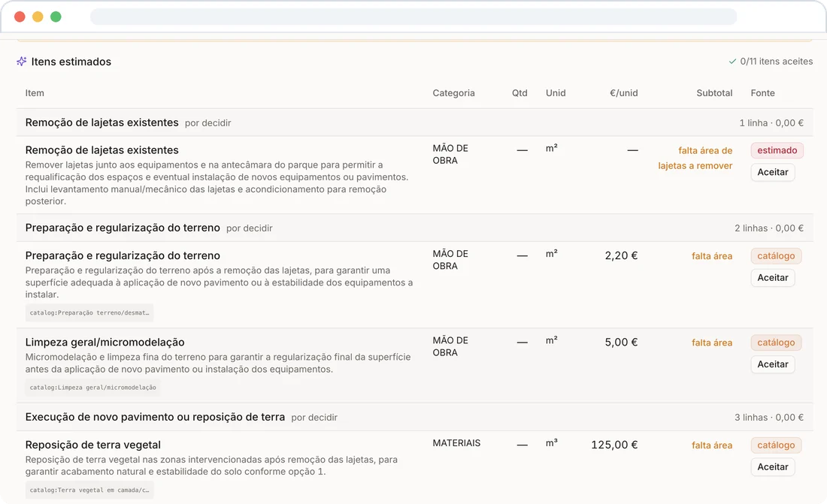The image size is (827, 504).
Task: Click the browser address bar
Action: click(x=413, y=17)
